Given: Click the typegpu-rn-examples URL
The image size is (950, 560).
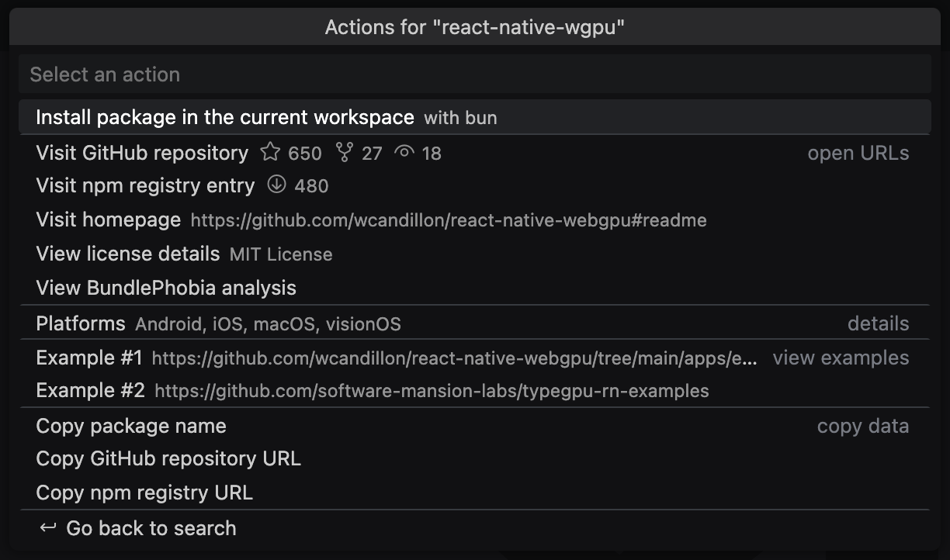Looking at the screenshot, I should pyautogui.click(x=432, y=392).
